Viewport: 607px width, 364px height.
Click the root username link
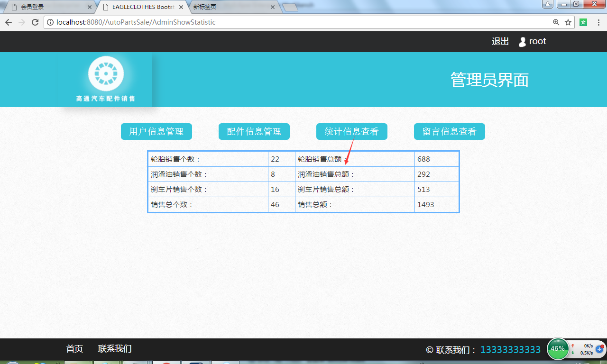coord(538,41)
